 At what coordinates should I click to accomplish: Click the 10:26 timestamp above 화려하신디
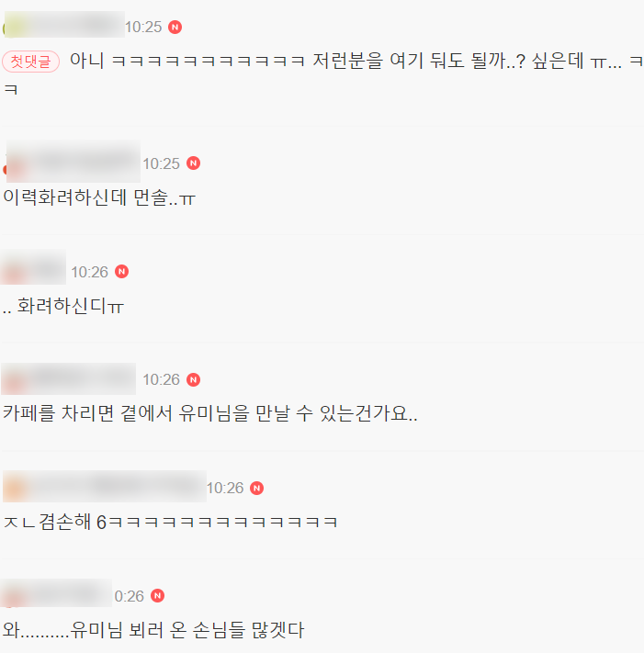[89, 272]
